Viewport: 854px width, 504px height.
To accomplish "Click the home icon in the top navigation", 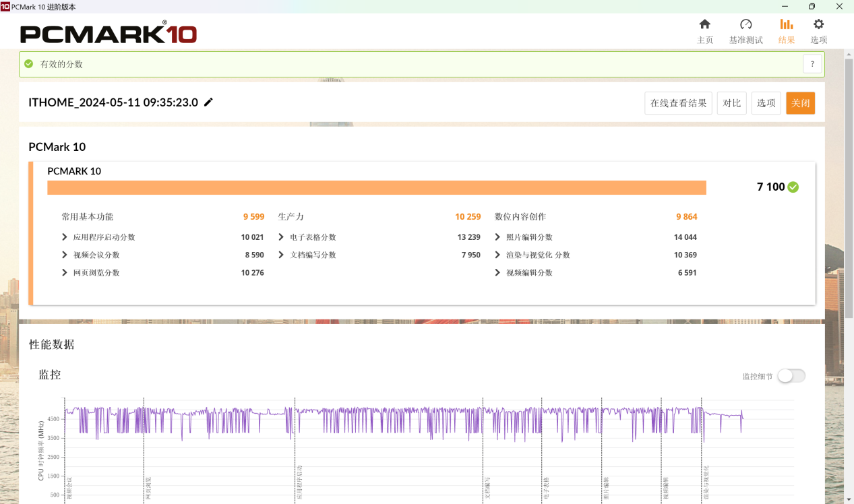I will (x=705, y=24).
